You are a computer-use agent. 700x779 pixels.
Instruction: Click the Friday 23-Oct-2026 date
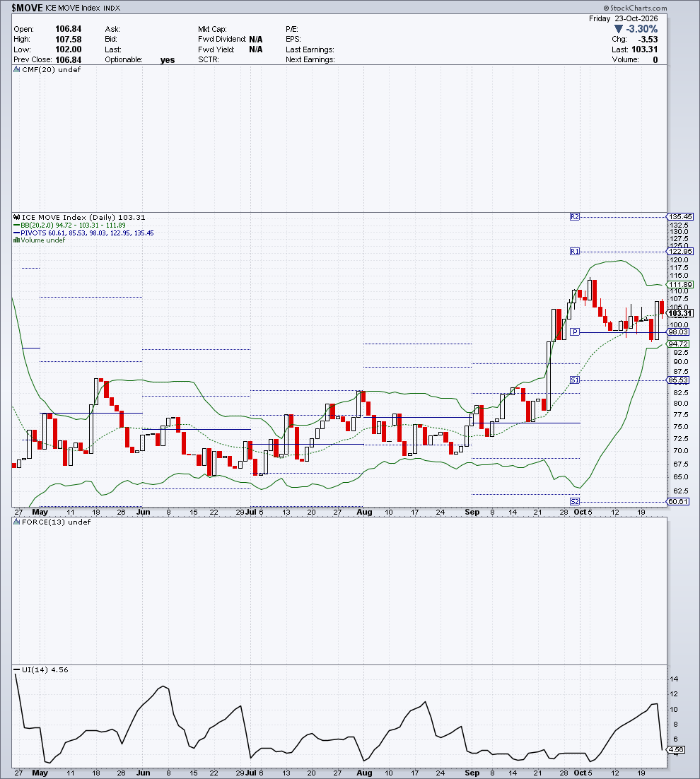pos(624,18)
